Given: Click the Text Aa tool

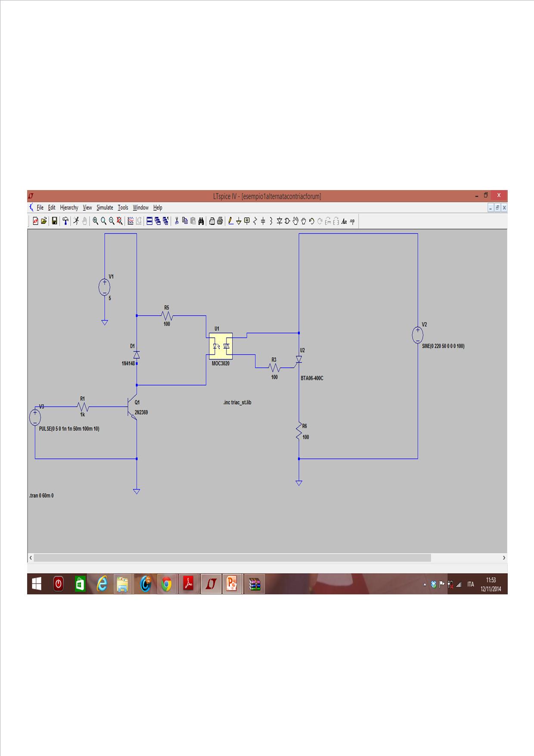Looking at the screenshot, I should [x=344, y=221].
